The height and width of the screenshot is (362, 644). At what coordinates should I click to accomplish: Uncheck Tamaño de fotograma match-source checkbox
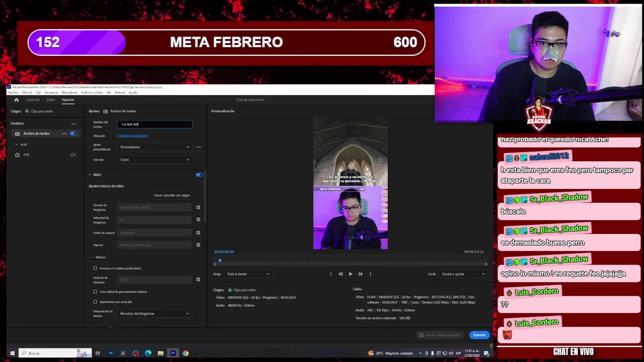point(198,207)
